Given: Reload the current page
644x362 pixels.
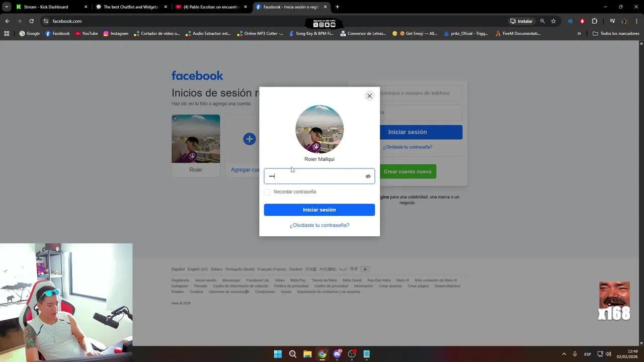Looking at the screenshot, I should pos(31,21).
